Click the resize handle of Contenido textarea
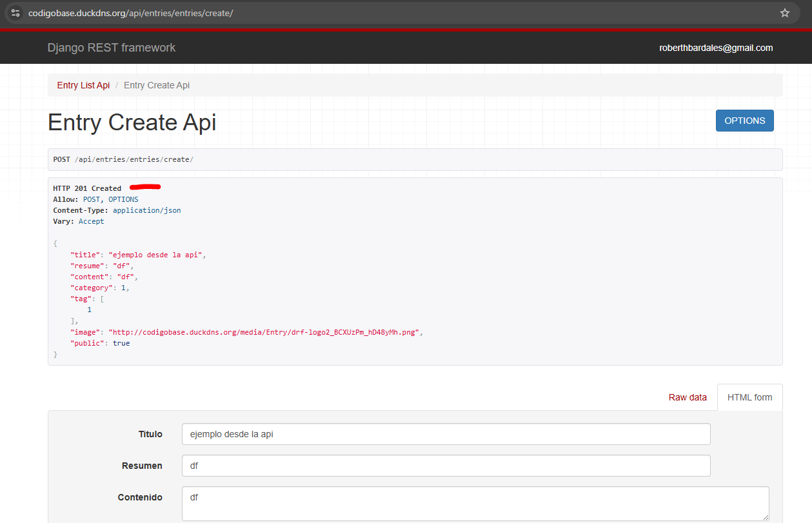Image resolution: width=812 pixels, height=523 pixels. (765, 517)
